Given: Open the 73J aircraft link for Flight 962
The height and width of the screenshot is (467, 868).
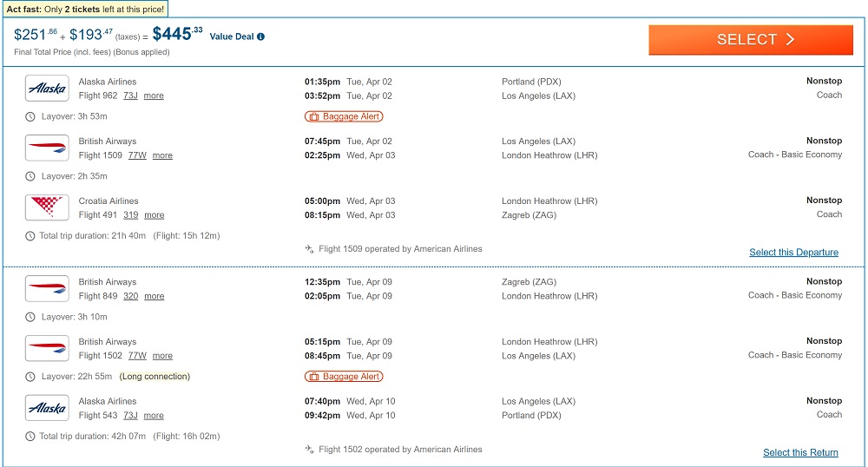Looking at the screenshot, I should [130, 96].
